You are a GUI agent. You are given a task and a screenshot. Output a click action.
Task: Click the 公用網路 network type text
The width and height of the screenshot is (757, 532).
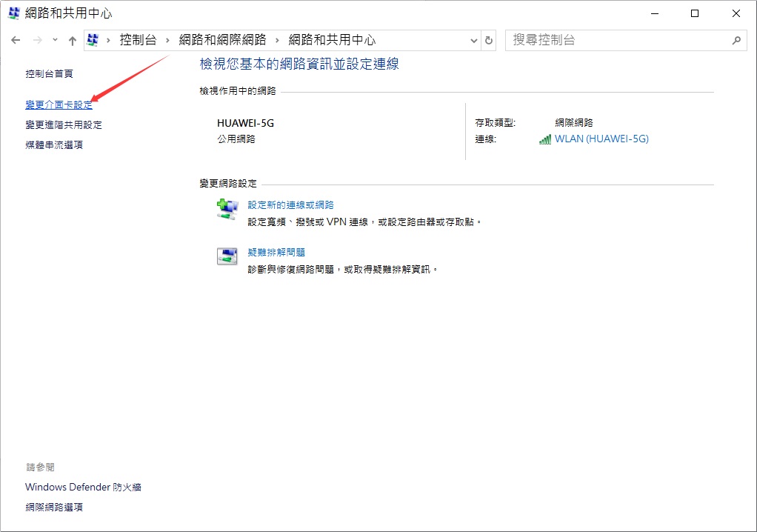236,139
